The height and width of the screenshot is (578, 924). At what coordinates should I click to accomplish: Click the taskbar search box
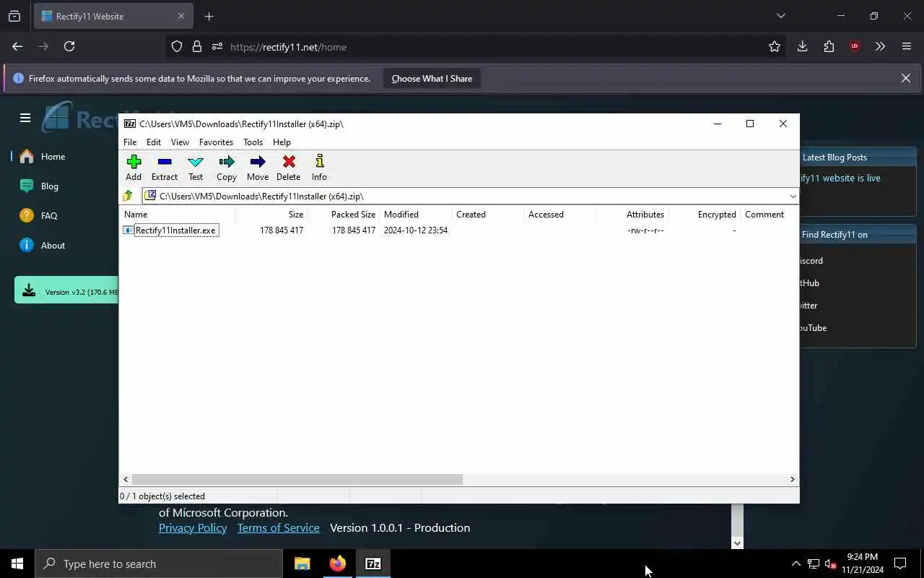pos(159,564)
